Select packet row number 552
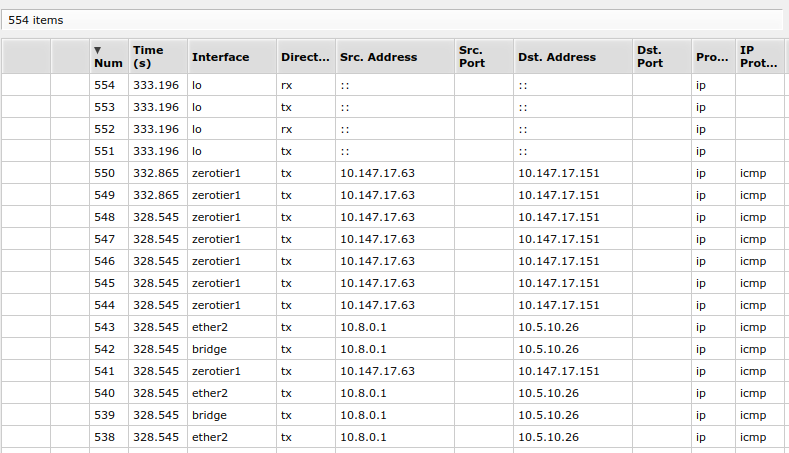The height and width of the screenshot is (453, 789). pyautogui.click(x=392, y=129)
